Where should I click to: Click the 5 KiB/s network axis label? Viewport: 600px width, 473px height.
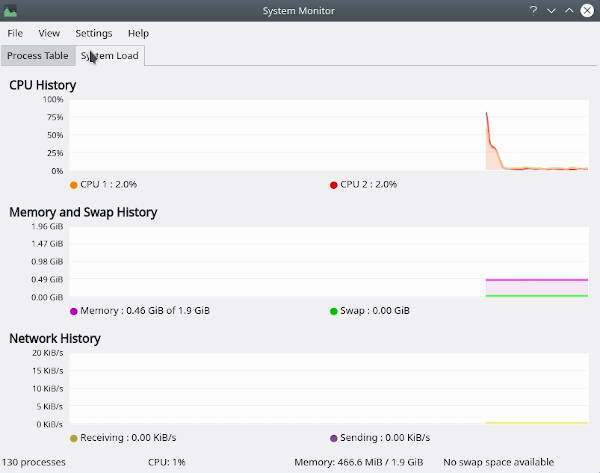pos(49,406)
